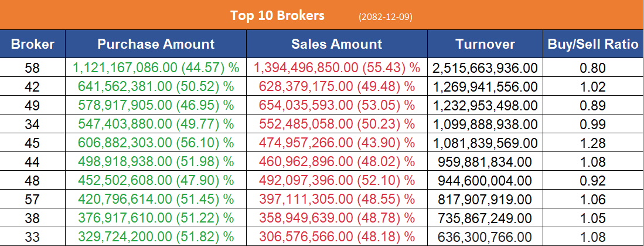Click the Buy/Sell Ratio header
This screenshot has width=644, height=246.
click(592, 44)
